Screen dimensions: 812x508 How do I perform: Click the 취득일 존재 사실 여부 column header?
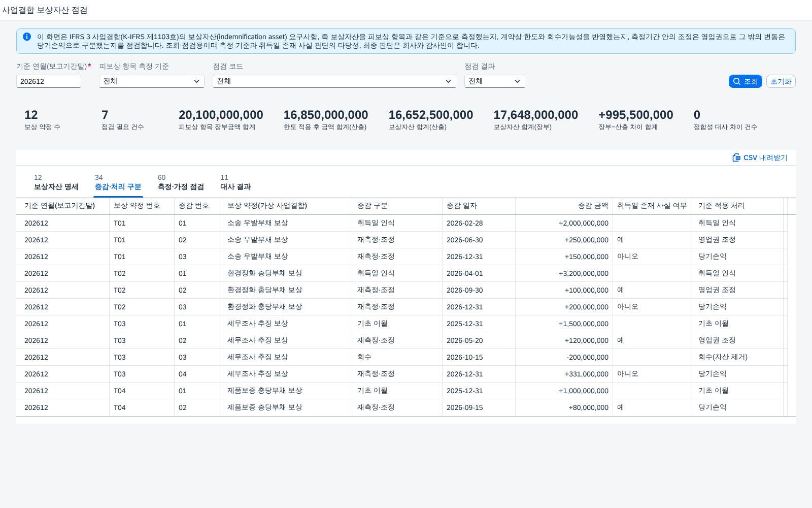653,206
